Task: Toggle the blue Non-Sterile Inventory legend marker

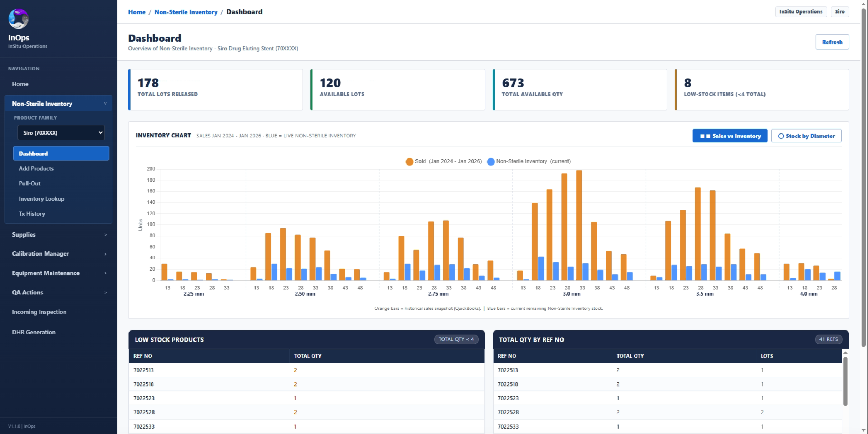Action: tap(491, 162)
